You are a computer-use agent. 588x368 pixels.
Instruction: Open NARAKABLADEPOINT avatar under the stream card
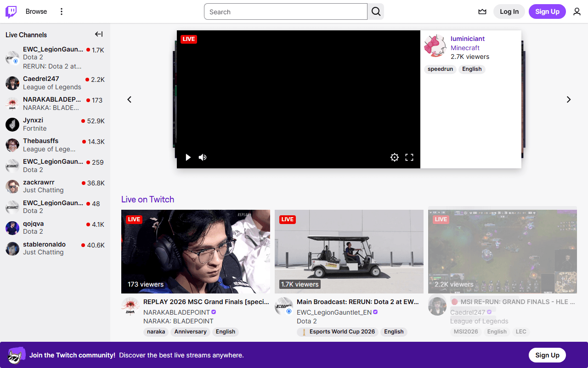[x=130, y=306]
